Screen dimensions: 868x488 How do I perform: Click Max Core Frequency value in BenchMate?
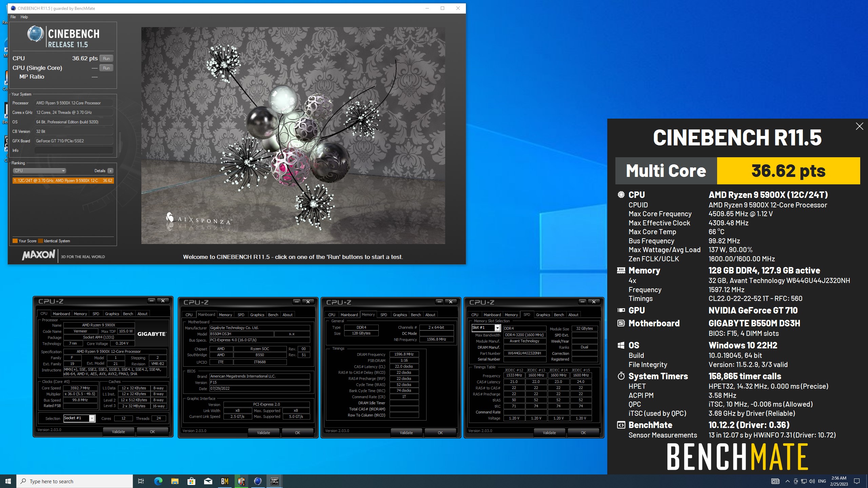pos(741,214)
